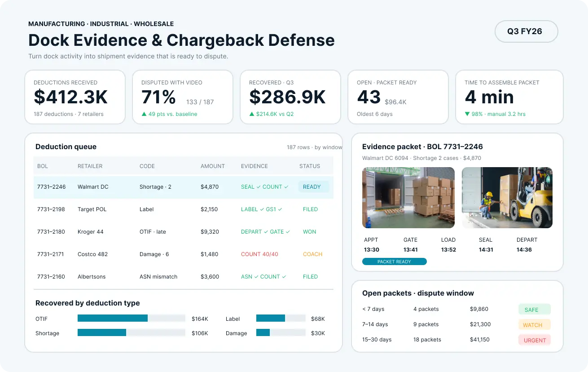Click the 18 packets entry
Image resolution: width=588 pixels, height=372 pixels.
427,340
